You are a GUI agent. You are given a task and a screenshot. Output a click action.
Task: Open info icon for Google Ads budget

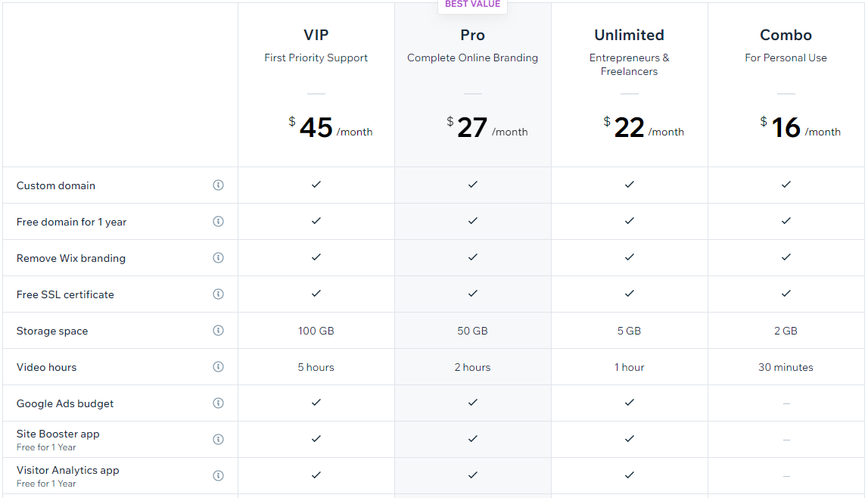pos(218,403)
